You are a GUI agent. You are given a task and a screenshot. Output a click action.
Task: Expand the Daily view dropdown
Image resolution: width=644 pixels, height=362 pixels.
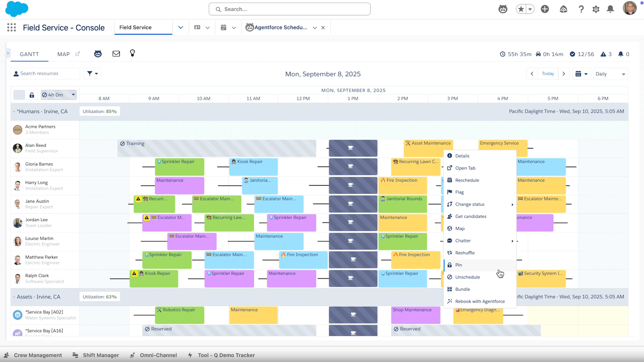pos(610,74)
